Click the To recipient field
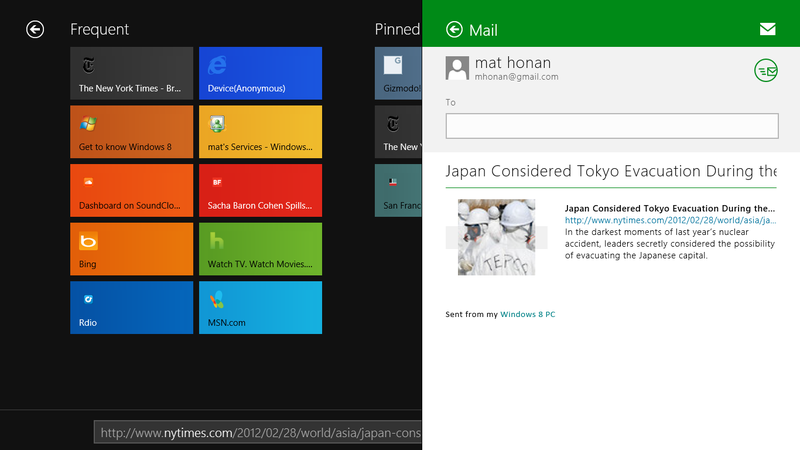 click(x=612, y=126)
